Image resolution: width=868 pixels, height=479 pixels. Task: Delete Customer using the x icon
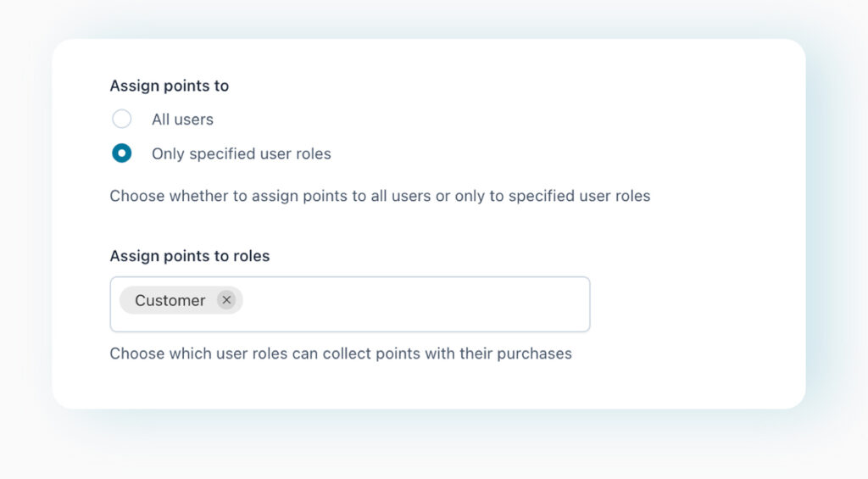tap(226, 300)
